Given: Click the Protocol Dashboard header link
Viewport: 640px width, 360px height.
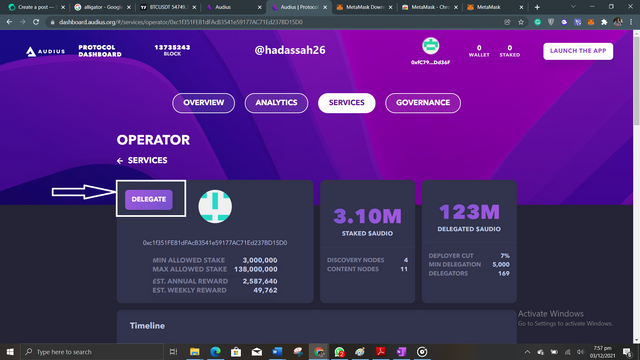Looking at the screenshot, I should pyautogui.click(x=100, y=51).
